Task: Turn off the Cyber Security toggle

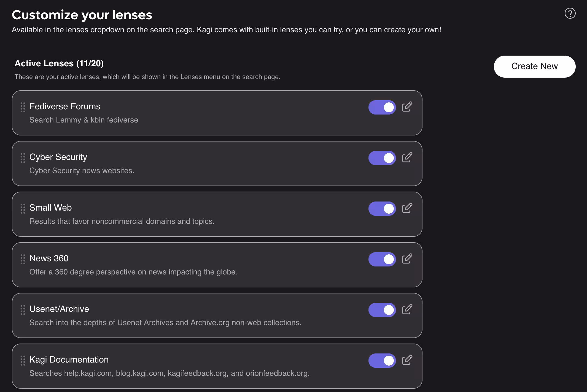Action: (382, 158)
